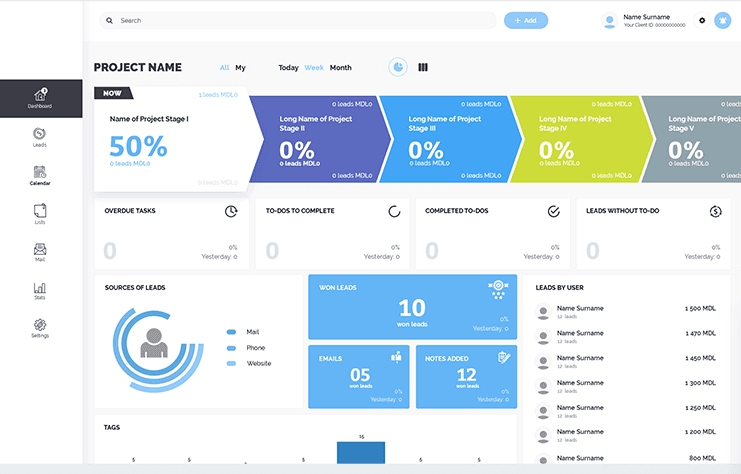
Task: Select the My leads filter
Action: (x=240, y=68)
